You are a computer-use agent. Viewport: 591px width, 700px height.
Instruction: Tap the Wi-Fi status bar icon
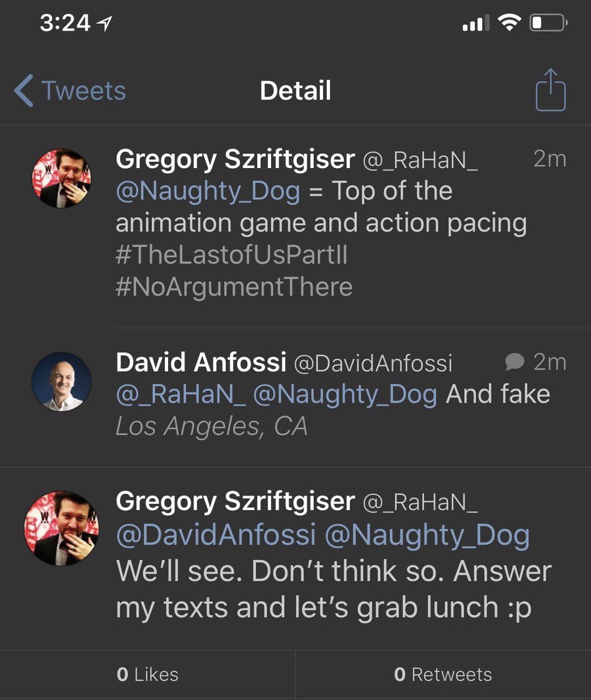[509, 22]
